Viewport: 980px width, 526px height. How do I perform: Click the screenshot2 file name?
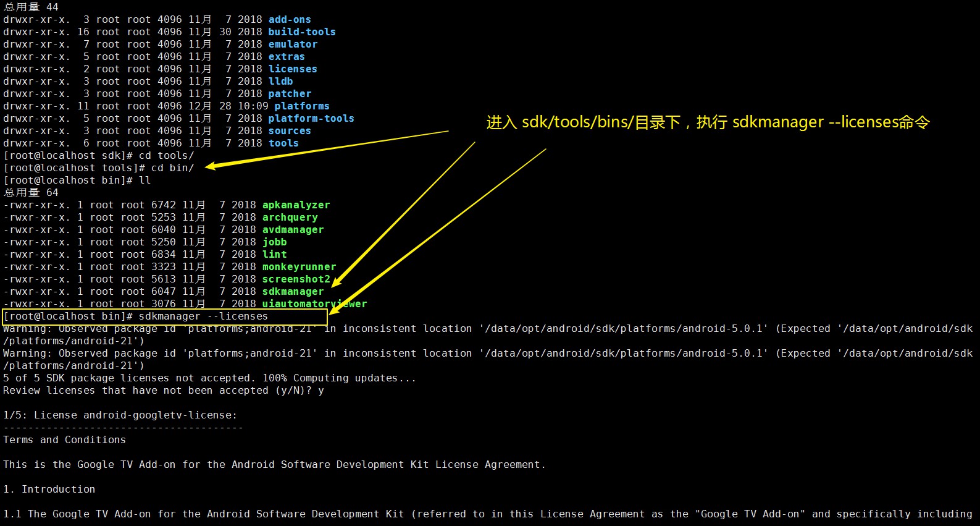point(296,279)
